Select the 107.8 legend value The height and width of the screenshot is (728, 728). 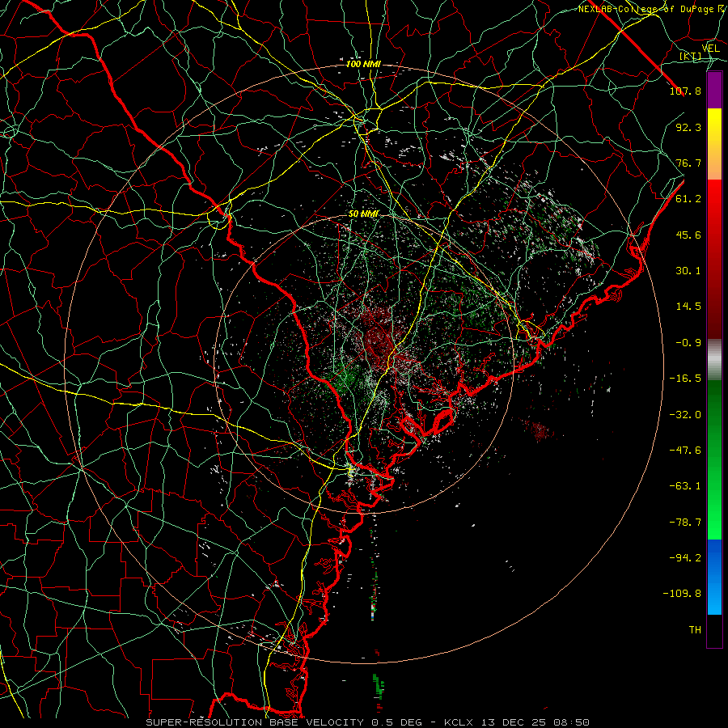tap(685, 91)
